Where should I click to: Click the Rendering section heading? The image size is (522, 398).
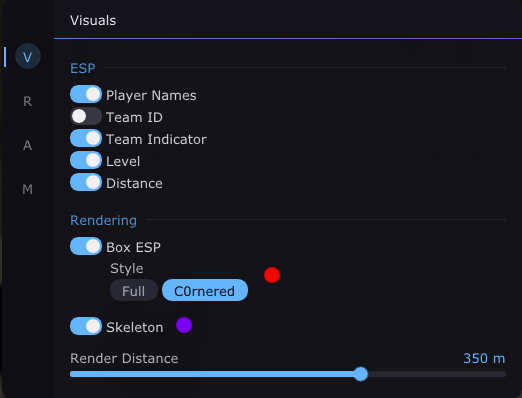tap(103, 220)
